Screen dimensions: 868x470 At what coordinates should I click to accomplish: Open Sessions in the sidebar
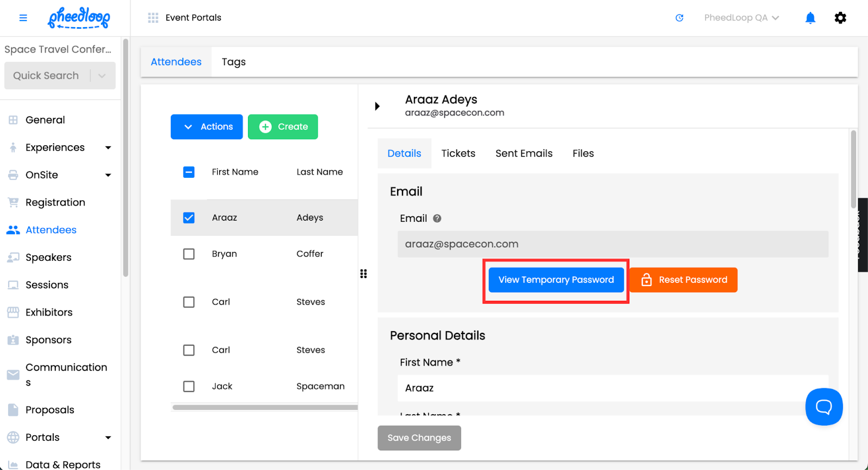coord(47,285)
